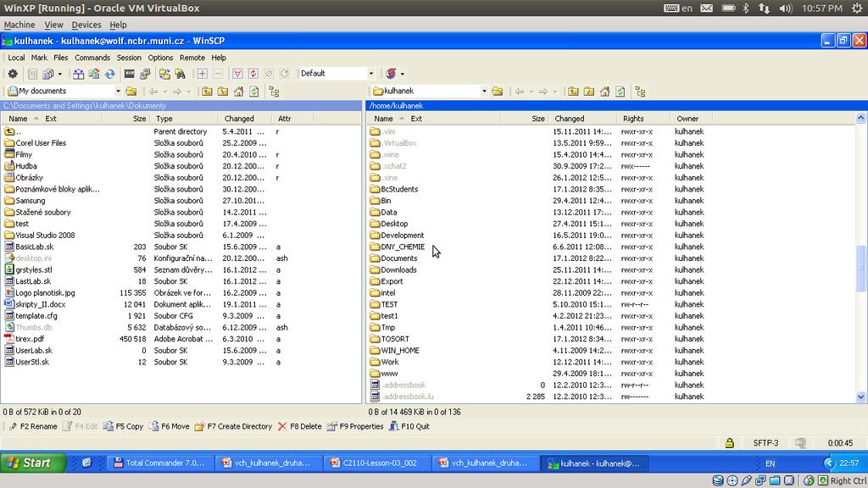Viewport: 868px width, 488px height.
Task: Click the Refresh toolbar icon with blue arrows
Action: click(109, 74)
